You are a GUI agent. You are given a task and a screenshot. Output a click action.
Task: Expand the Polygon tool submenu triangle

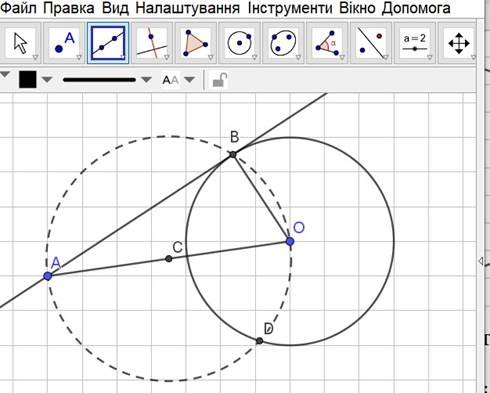[x=210, y=58]
